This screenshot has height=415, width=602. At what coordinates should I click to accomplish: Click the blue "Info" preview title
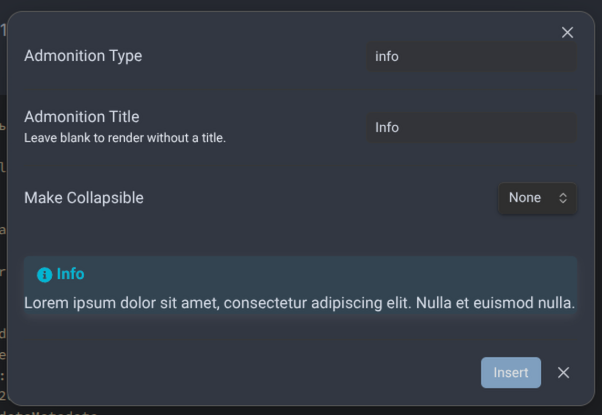(71, 274)
